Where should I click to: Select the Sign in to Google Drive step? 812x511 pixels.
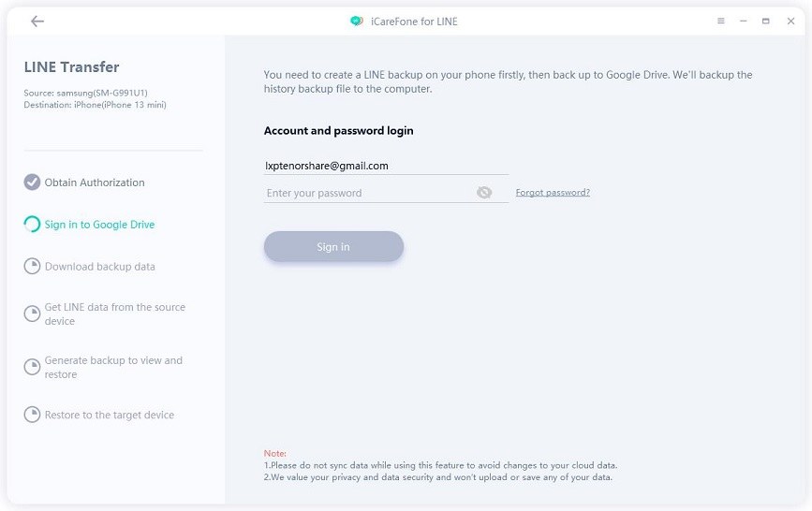[x=99, y=225]
